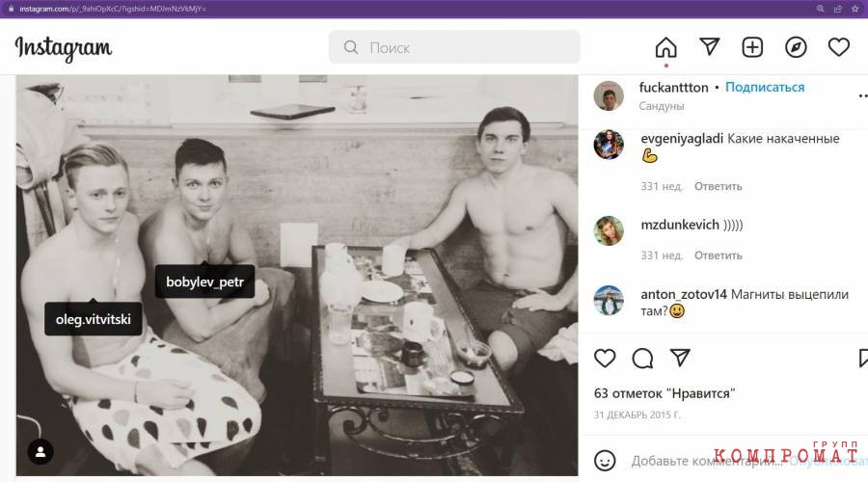Viewport: 868px width, 482px height.
Task: Open the Explore compass icon
Action: (x=796, y=47)
